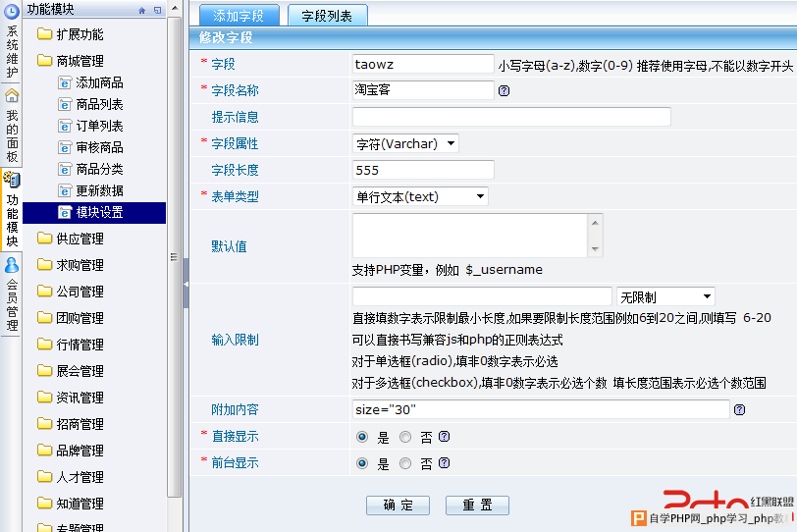Click the 重置 reset button
The height and width of the screenshot is (532, 797).
(x=477, y=505)
